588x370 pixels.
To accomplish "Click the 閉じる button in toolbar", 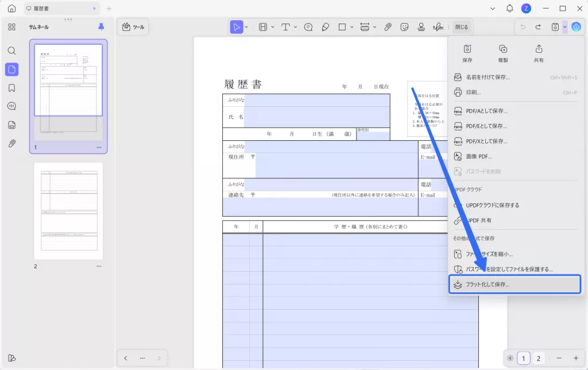I will (x=461, y=27).
